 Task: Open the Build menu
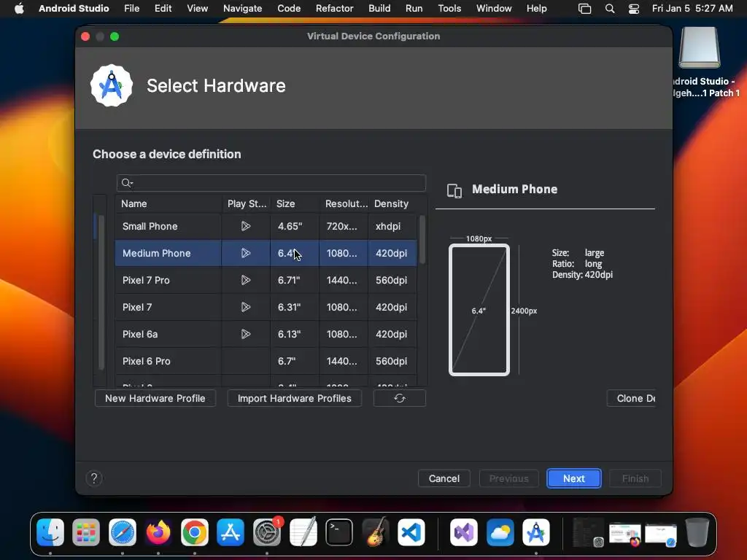pos(379,9)
